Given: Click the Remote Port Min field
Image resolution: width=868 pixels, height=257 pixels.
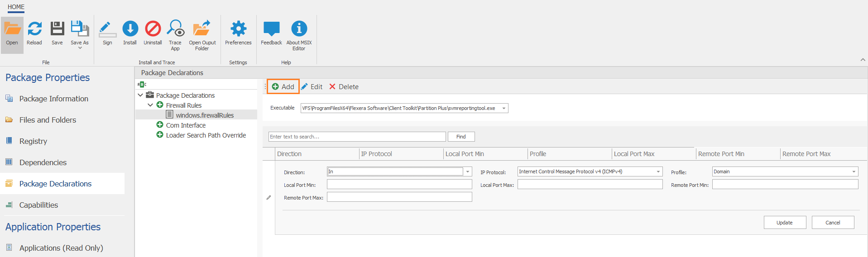Looking at the screenshot, I should point(785,184).
